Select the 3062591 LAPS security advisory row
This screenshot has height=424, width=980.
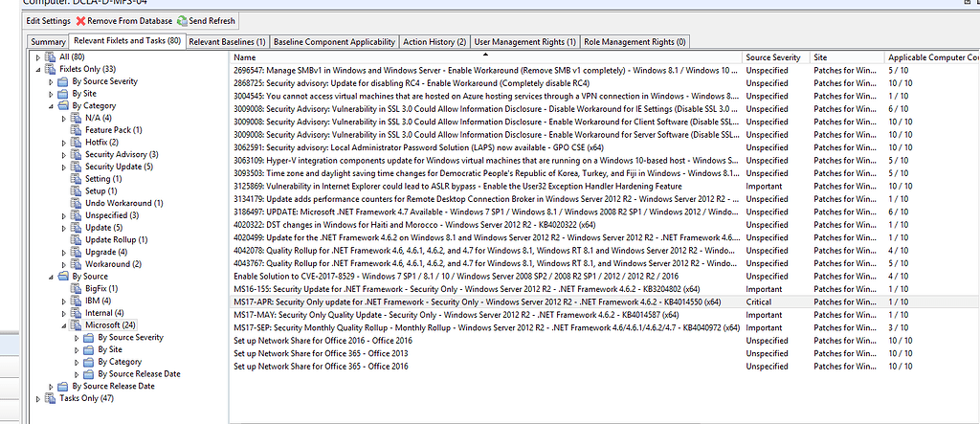604,147
